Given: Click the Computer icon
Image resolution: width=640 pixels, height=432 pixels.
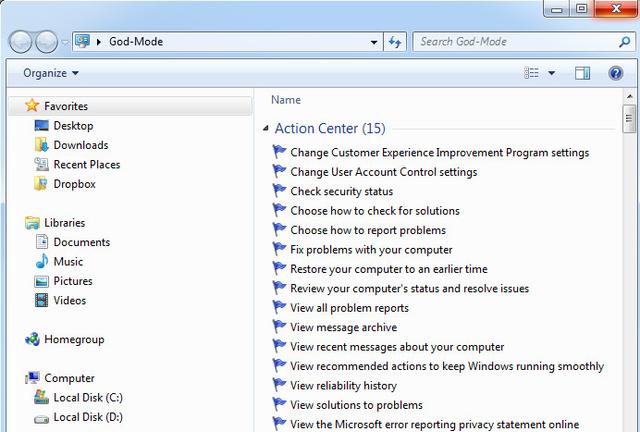Looking at the screenshot, I should tap(32, 378).
